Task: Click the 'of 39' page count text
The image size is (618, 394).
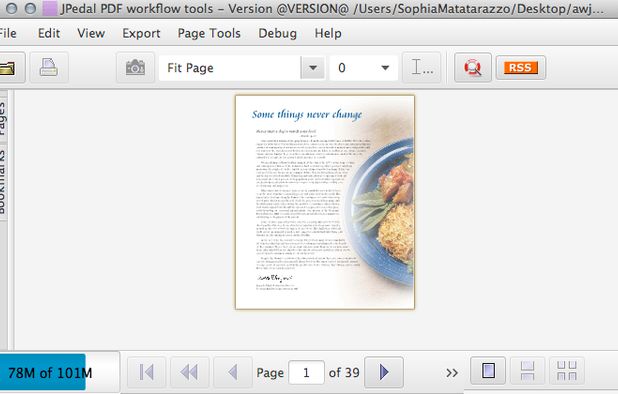Action: pyautogui.click(x=344, y=372)
